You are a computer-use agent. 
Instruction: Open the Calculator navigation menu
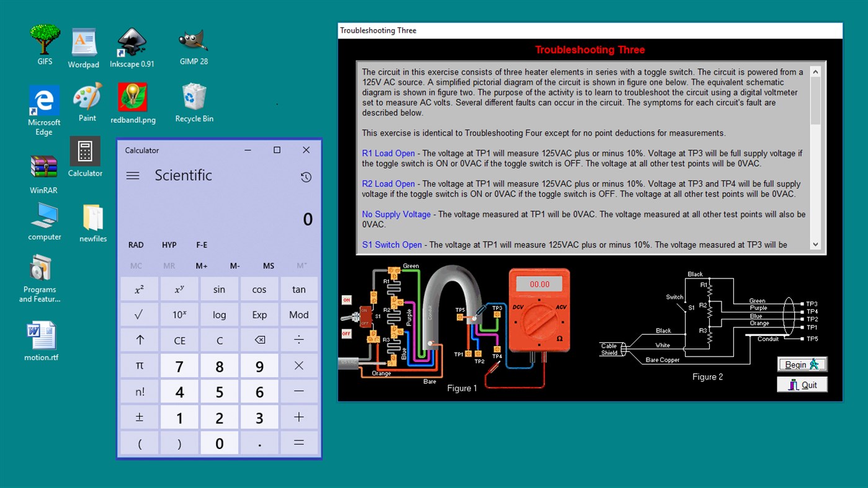(133, 175)
